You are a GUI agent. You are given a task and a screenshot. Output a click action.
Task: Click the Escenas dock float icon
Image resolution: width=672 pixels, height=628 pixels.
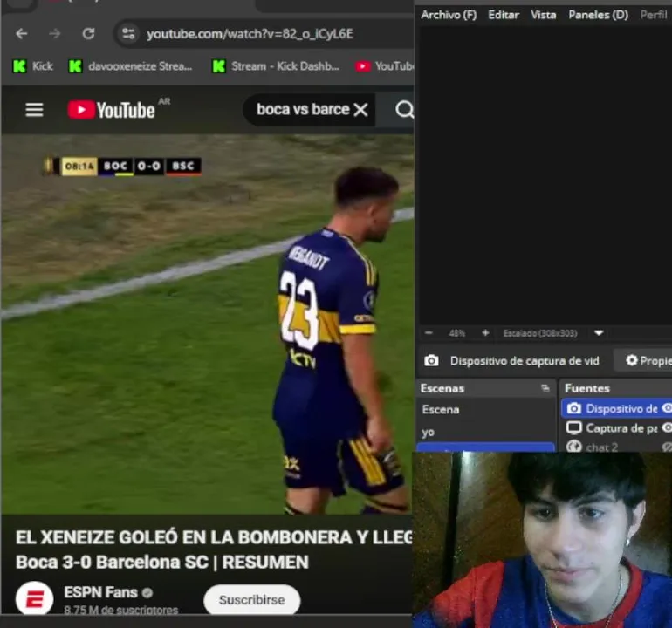tap(545, 388)
